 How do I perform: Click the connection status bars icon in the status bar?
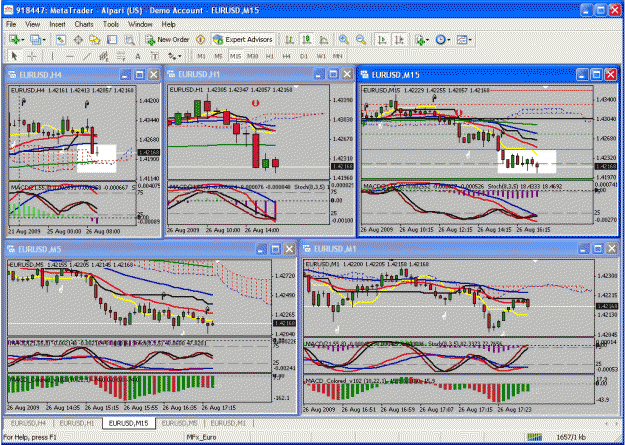535,437
